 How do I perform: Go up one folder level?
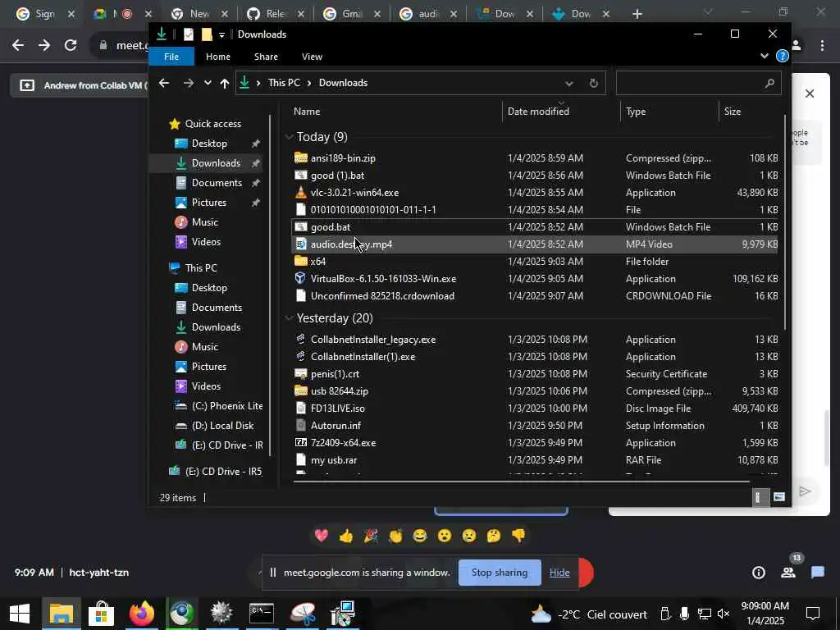coord(225,83)
